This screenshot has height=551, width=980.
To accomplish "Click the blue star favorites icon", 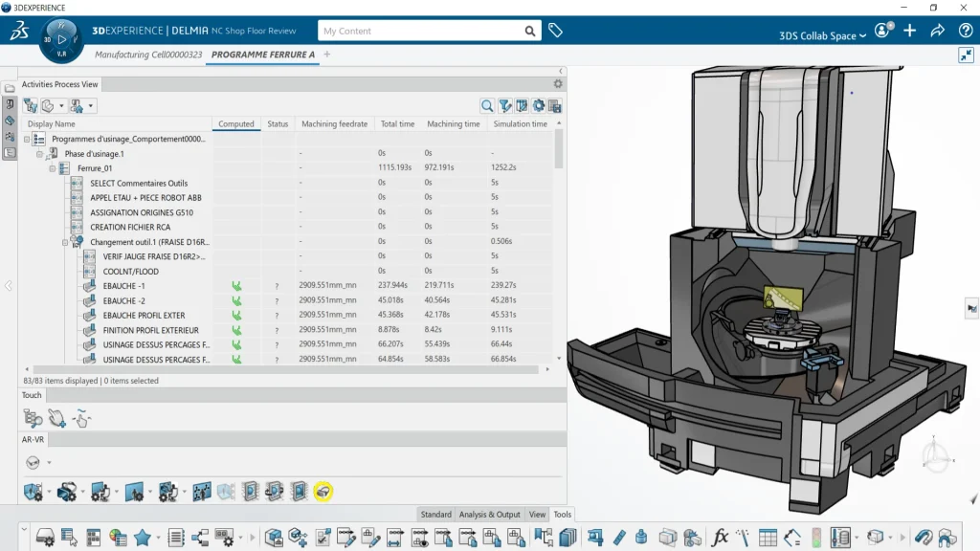I will (x=143, y=538).
